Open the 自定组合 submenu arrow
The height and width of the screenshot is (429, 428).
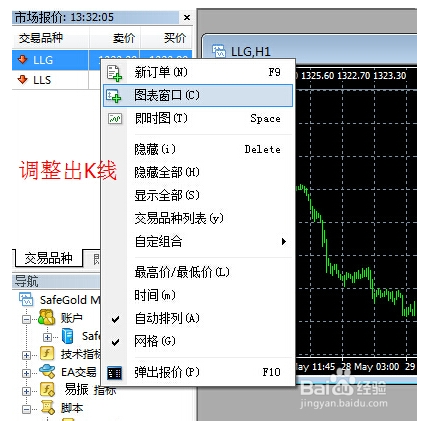tap(284, 241)
